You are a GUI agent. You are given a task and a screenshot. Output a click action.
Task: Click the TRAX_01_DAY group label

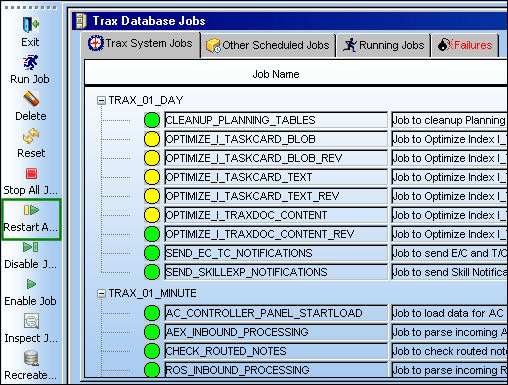click(x=146, y=100)
